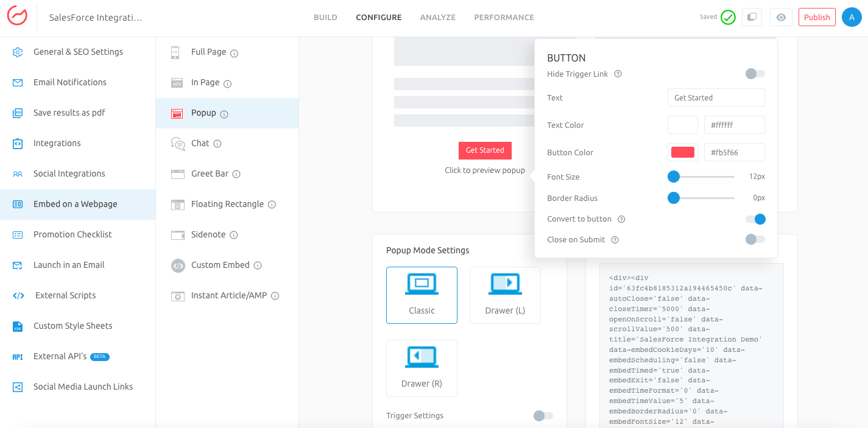Open the user avatar A menu
Viewport: 868px width, 428px height.
(852, 17)
